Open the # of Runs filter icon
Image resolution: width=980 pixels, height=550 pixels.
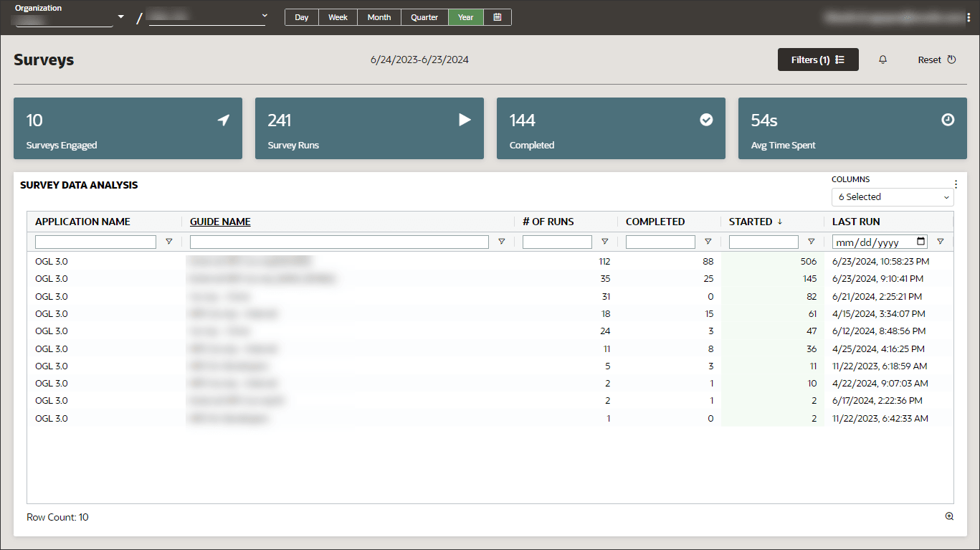click(604, 242)
